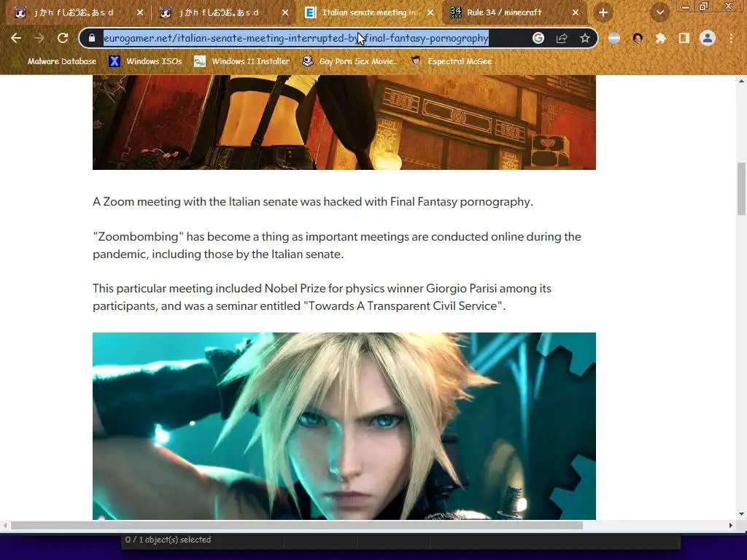Open the Windows ISOs bookmark
Image resolution: width=747 pixels, height=560 pixels.
[x=145, y=61]
